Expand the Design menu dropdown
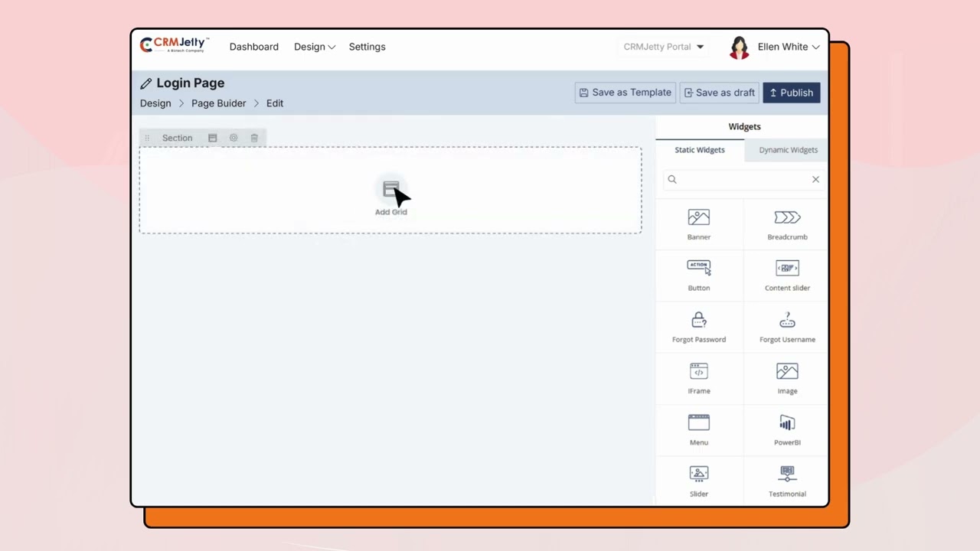980x551 pixels. [x=315, y=47]
